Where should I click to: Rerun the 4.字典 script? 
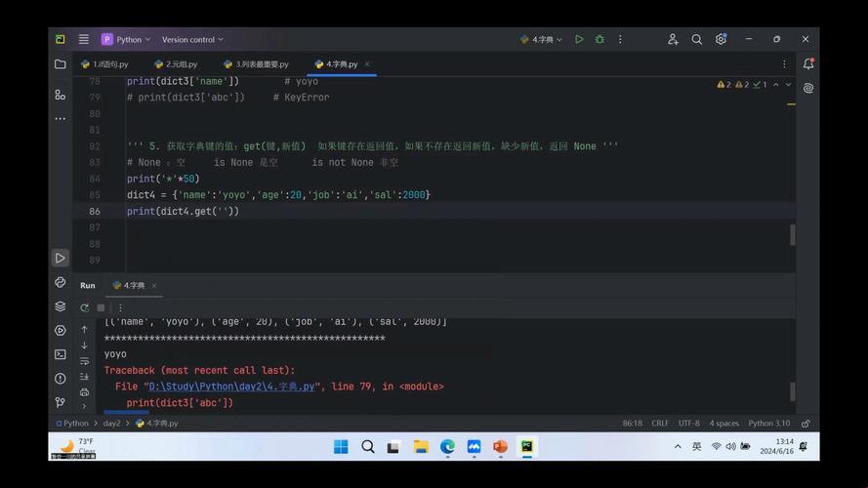coord(84,307)
